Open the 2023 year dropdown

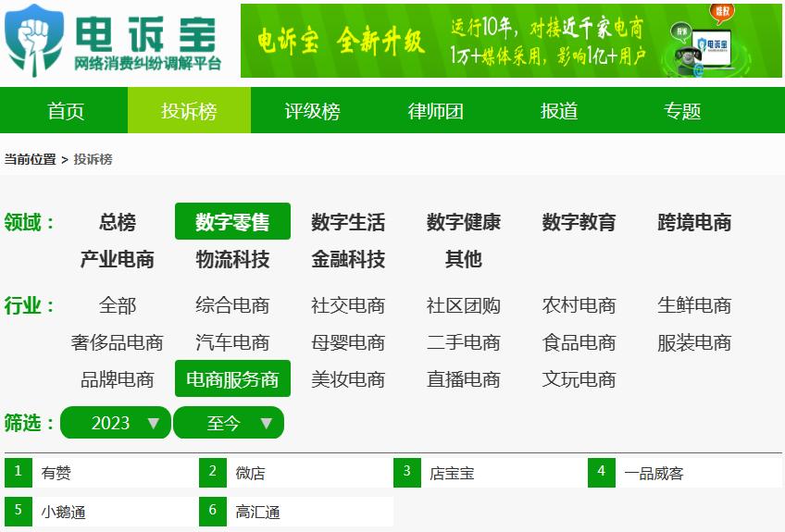point(116,423)
